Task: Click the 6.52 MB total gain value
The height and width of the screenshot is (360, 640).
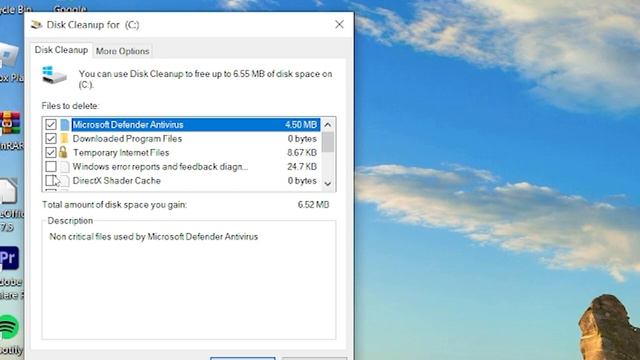Action: [x=313, y=204]
